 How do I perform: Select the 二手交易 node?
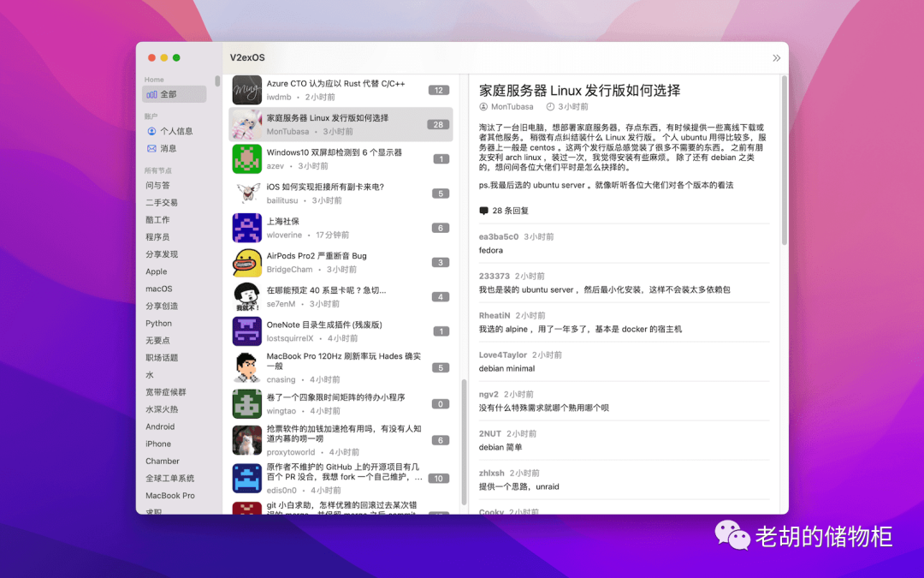[x=162, y=202]
